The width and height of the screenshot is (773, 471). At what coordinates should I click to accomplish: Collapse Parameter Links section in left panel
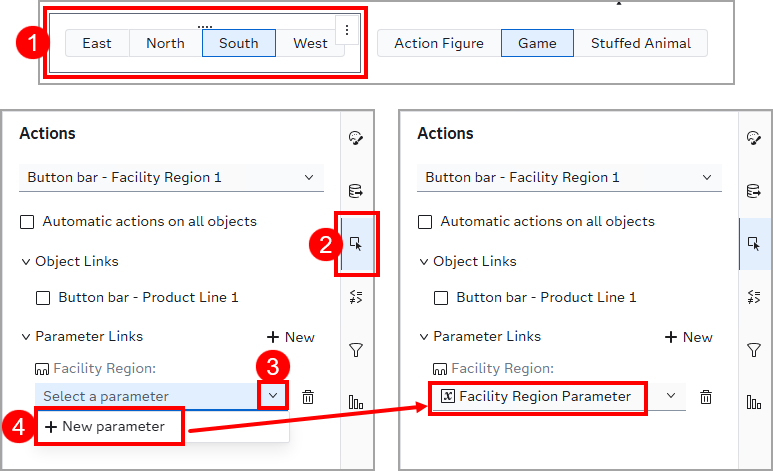tap(26, 337)
